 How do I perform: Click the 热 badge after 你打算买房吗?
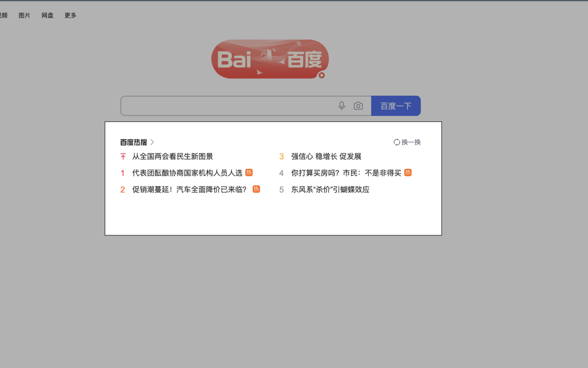[407, 172]
